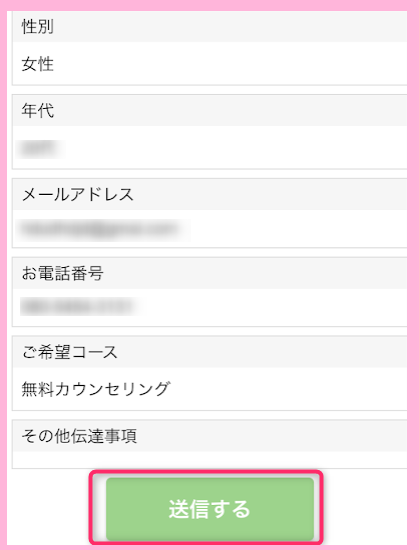Click the ご希望コース field label
Screen dimensions: 419x550
coord(69,352)
